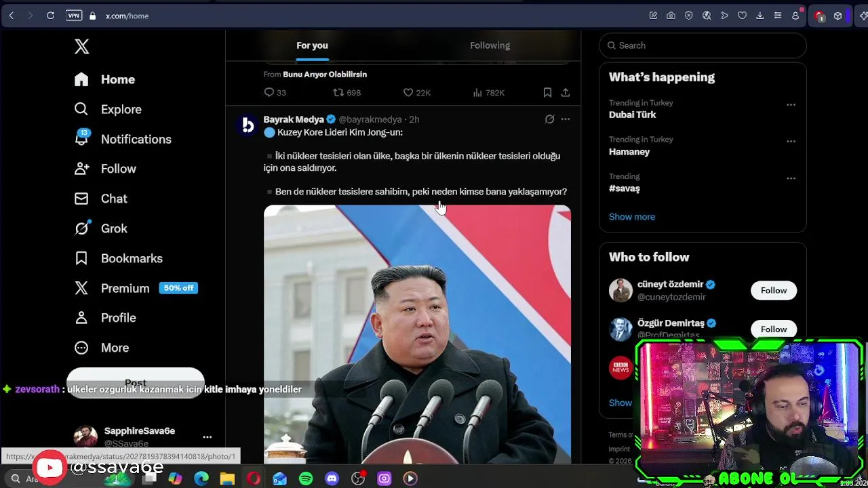Viewport: 868px width, 488px height.
Task: Open the Dubai Türk trend
Action: click(632, 115)
